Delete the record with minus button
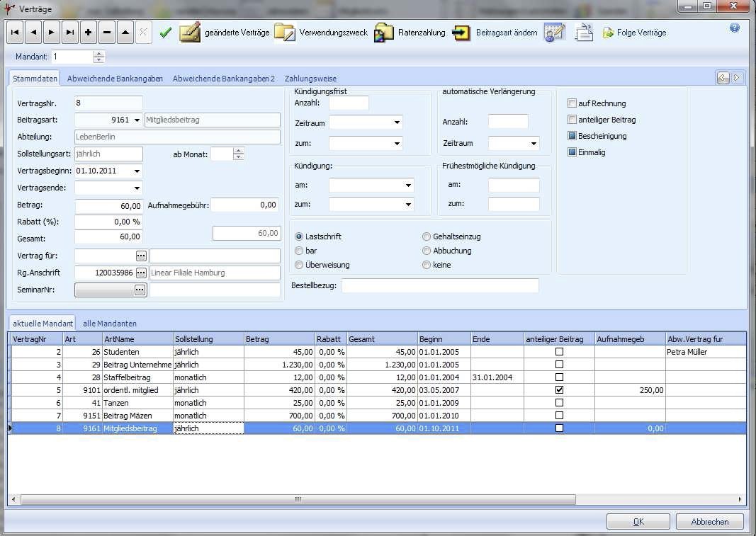 point(107,33)
